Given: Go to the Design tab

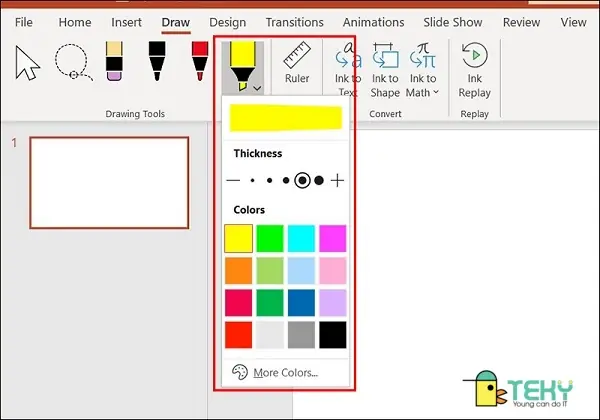Looking at the screenshot, I should (x=228, y=22).
